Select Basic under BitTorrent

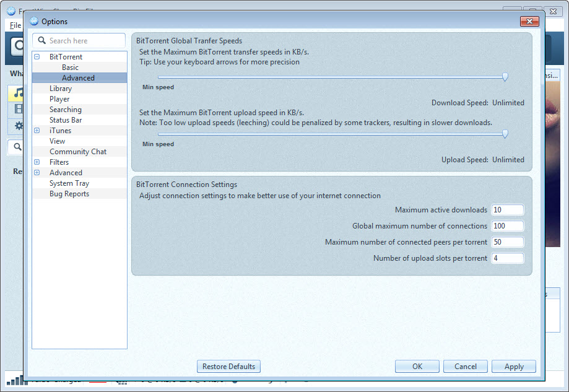(x=70, y=68)
